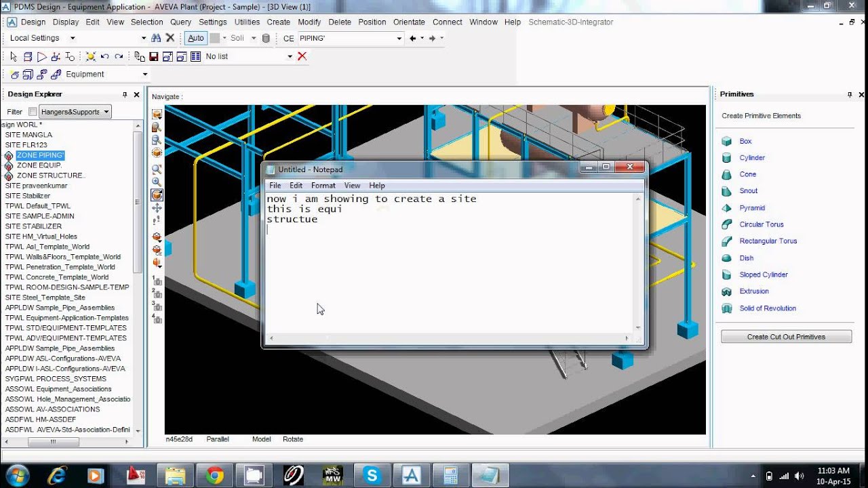The height and width of the screenshot is (488, 868).
Task: Click the zoom in magnifier icon
Action: [x=157, y=182]
